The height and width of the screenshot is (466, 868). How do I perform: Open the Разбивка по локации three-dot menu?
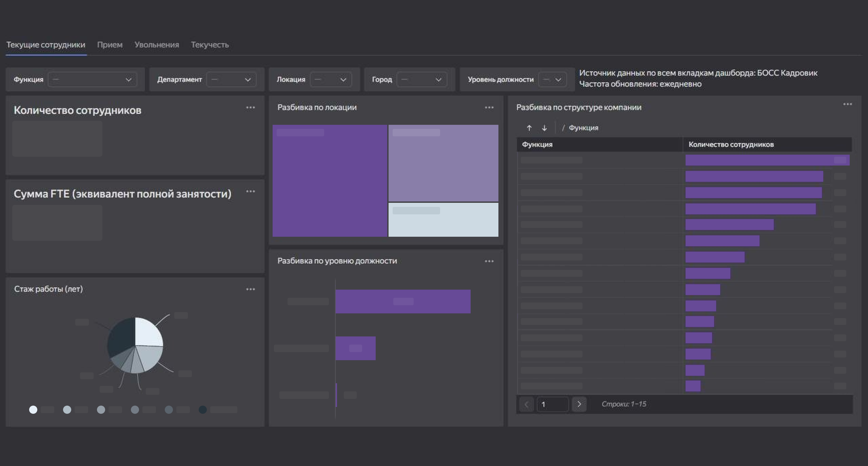[489, 108]
